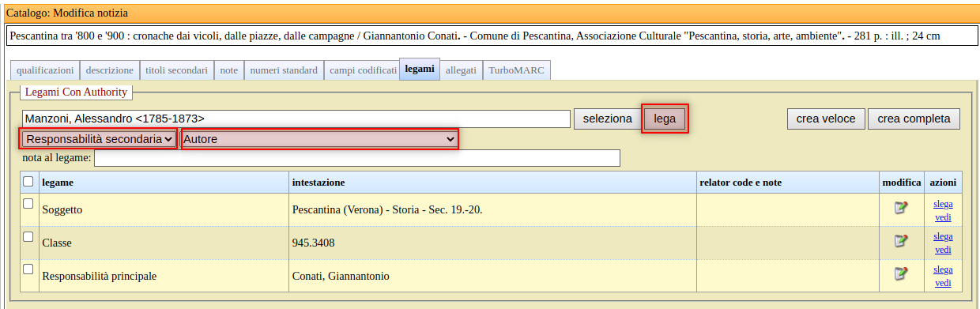Click slega link in Classe row

click(x=943, y=236)
